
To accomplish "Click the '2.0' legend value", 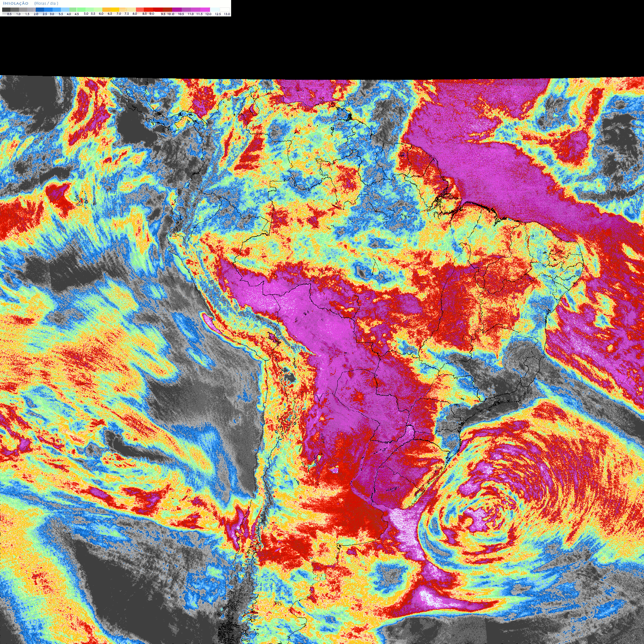I will point(36,14).
